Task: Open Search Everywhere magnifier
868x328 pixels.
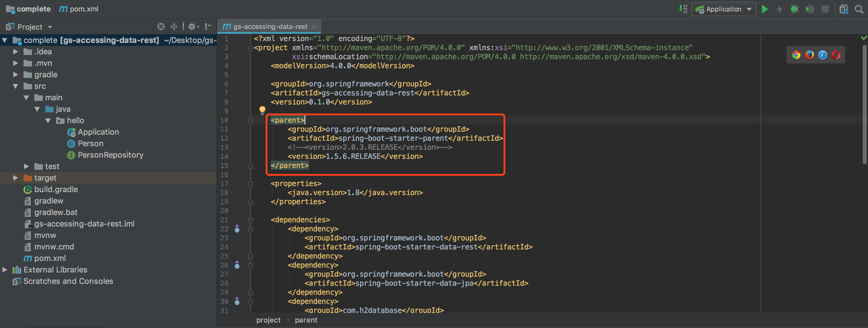Action: (x=859, y=9)
